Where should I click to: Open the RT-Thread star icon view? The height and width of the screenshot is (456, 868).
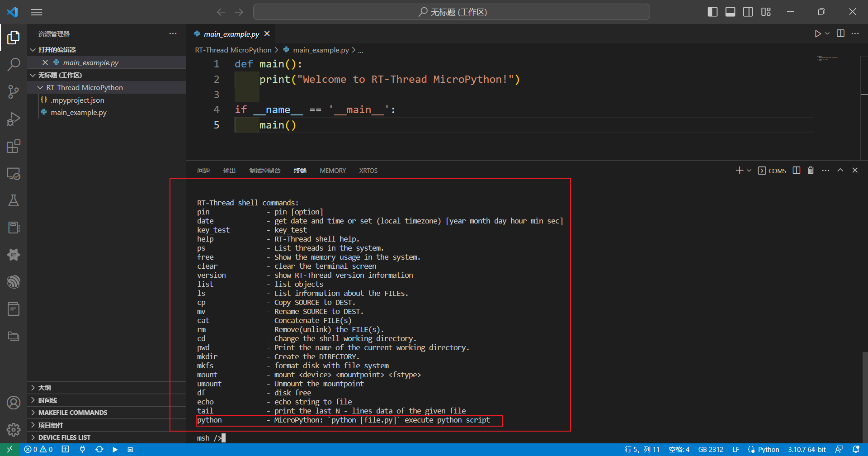pos(14,255)
